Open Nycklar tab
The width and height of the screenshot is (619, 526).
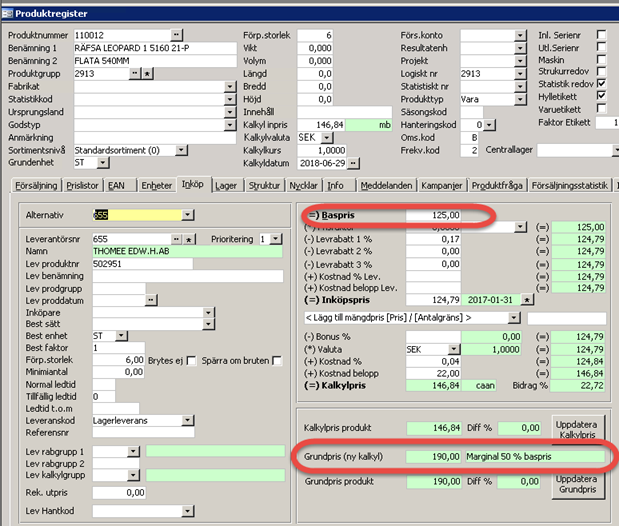click(303, 186)
